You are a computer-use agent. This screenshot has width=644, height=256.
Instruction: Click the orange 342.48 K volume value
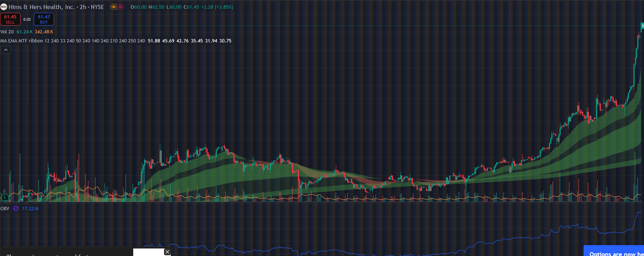tap(44, 32)
